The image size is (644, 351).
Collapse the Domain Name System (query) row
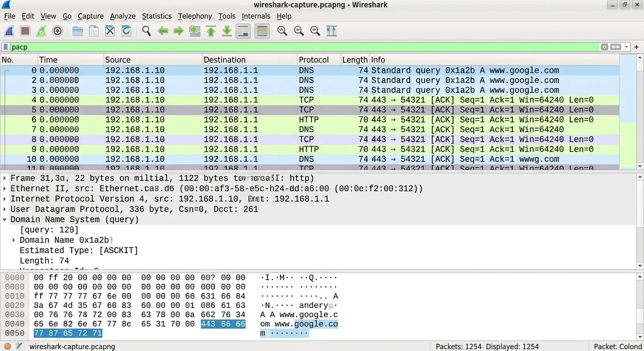click(5, 219)
